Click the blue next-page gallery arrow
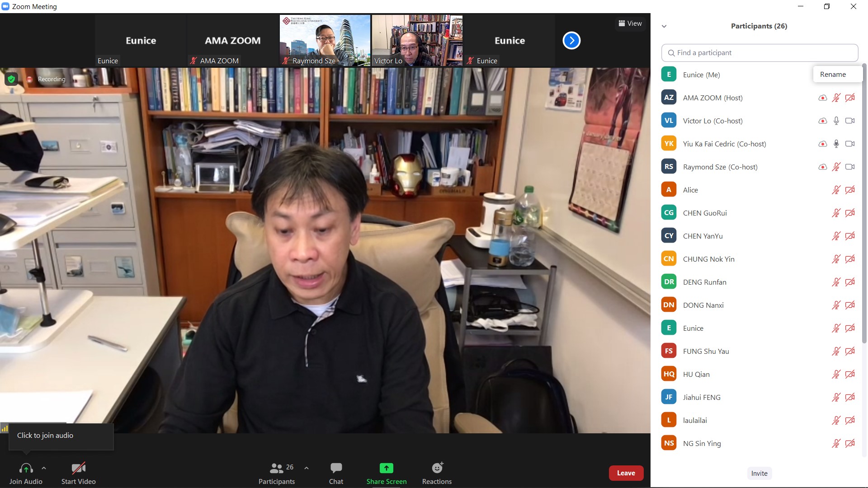The image size is (868, 488). (571, 41)
